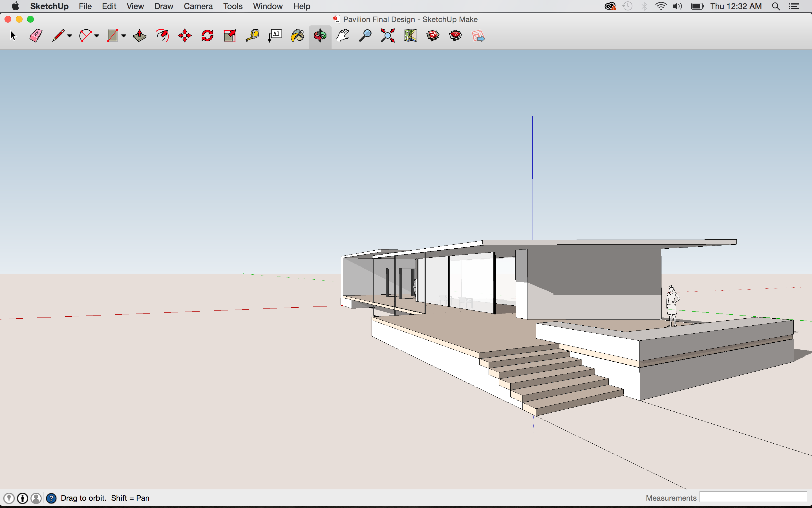This screenshot has height=508, width=812.
Task: Select the Arc tool
Action: point(85,35)
